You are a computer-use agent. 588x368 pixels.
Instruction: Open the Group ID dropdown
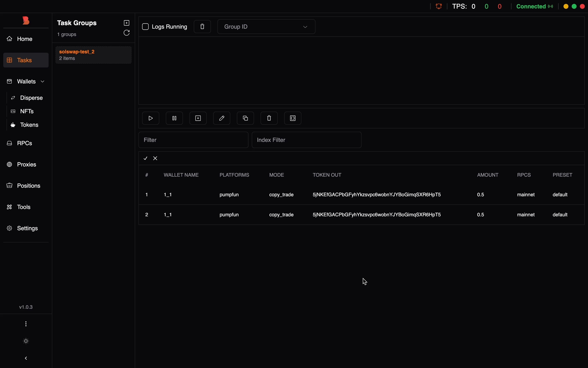[266, 27]
